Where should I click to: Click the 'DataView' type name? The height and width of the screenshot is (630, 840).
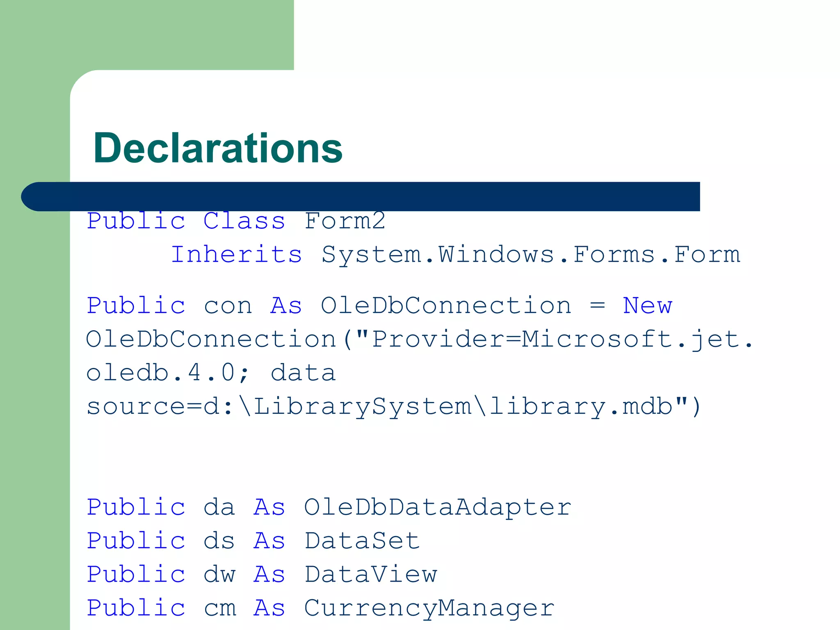point(371,574)
